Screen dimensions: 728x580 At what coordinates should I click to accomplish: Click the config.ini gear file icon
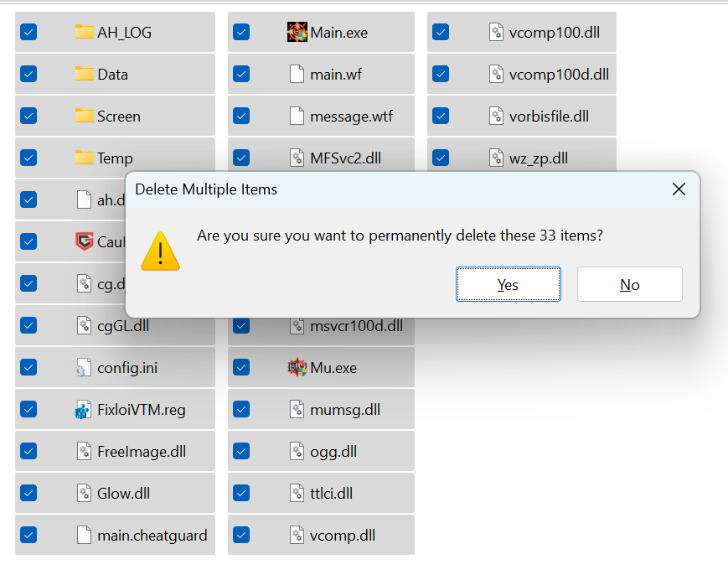[83, 368]
